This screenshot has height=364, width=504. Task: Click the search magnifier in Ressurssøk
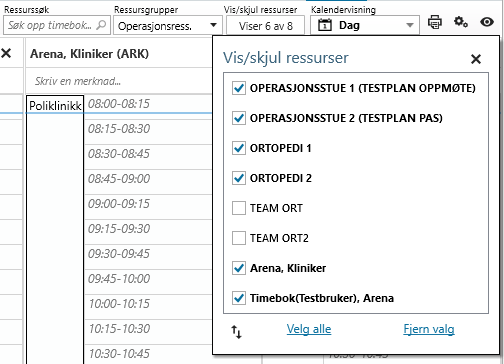pyautogui.click(x=101, y=25)
